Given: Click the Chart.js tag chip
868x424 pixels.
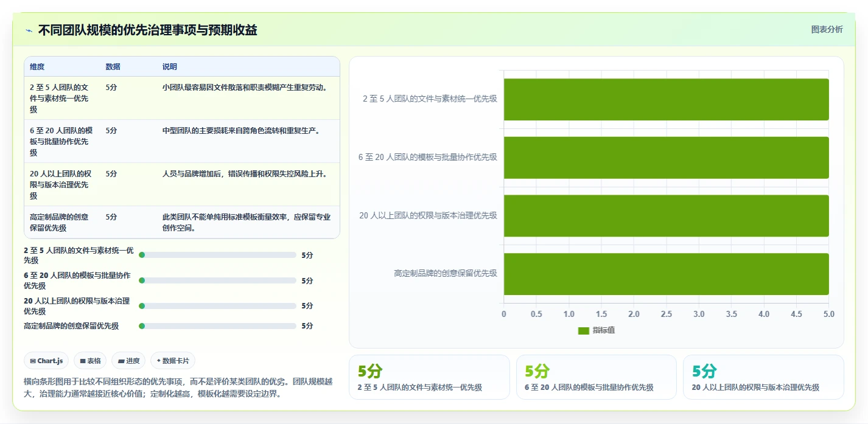Looking at the screenshot, I should click(46, 361).
